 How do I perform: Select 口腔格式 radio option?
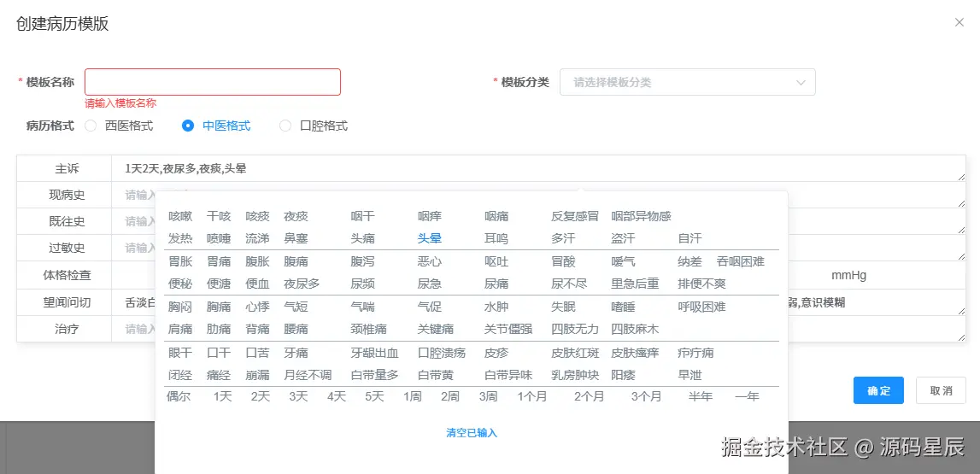(314, 126)
